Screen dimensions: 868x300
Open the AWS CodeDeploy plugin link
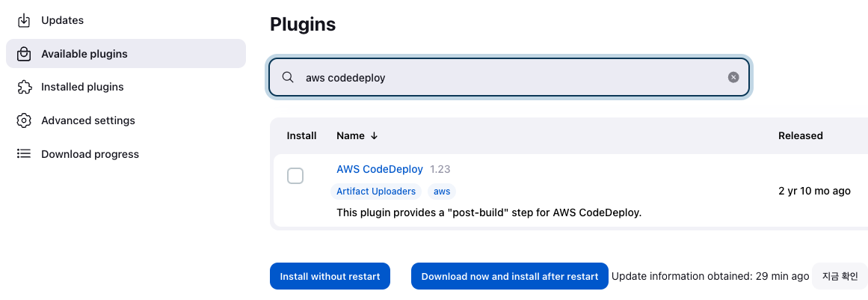380,169
